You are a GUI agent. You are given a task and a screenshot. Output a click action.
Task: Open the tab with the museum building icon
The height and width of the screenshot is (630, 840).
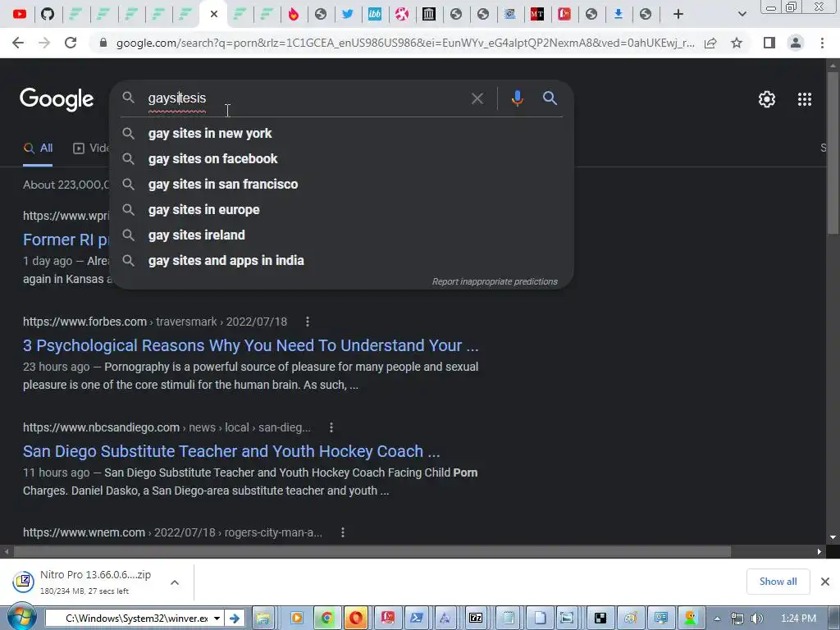tap(428, 14)
